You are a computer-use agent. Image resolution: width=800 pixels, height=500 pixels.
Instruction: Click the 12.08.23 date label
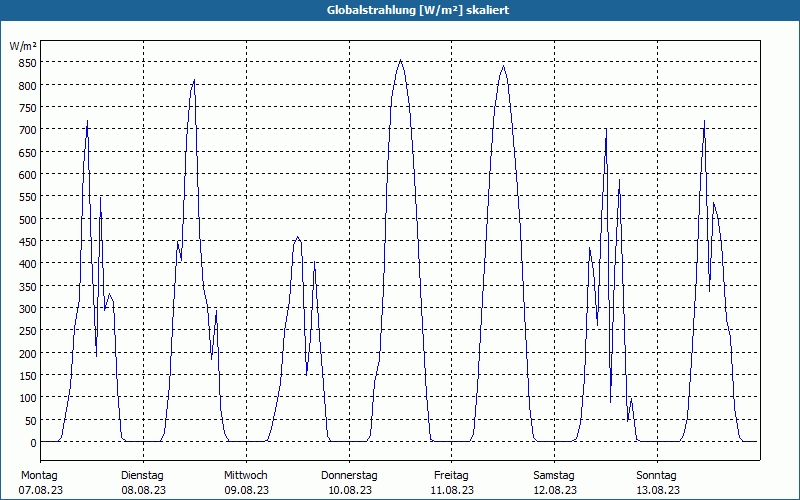555,490
